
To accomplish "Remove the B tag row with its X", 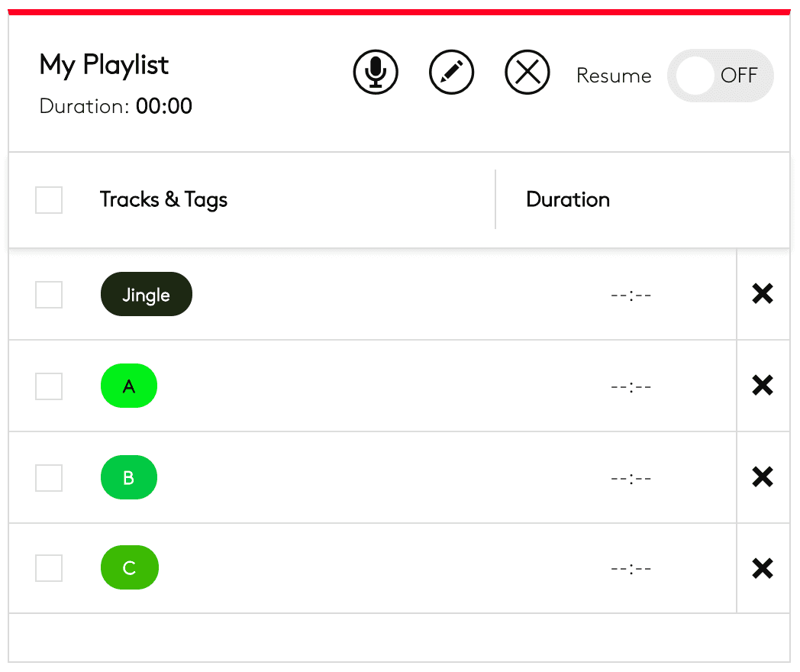I will point(763,477).
